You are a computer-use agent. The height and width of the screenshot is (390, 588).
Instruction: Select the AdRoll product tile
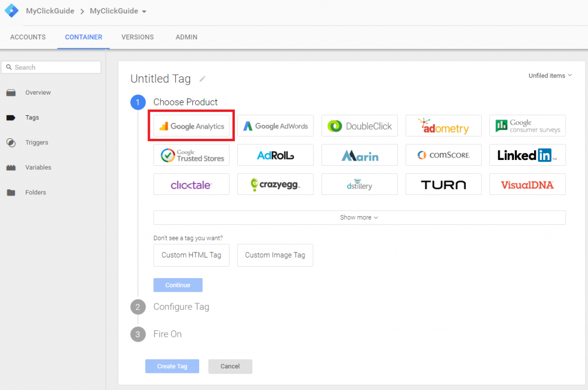[275, 155]
